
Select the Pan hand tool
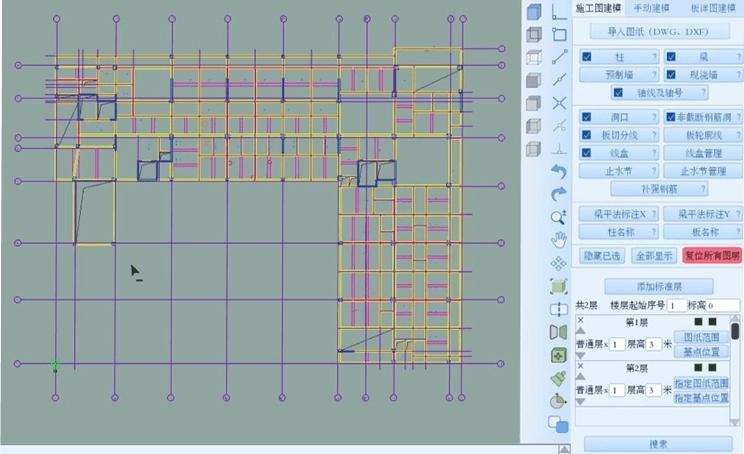click(x=559, y=239)
